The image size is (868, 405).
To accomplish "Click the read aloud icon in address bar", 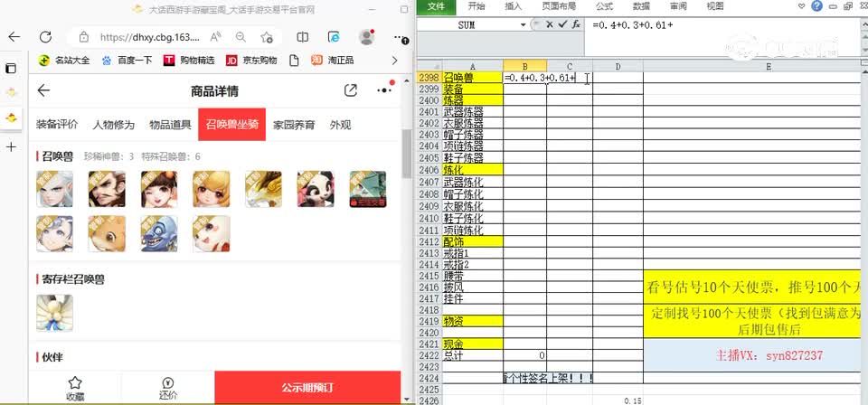I will [x=216, y=37].
